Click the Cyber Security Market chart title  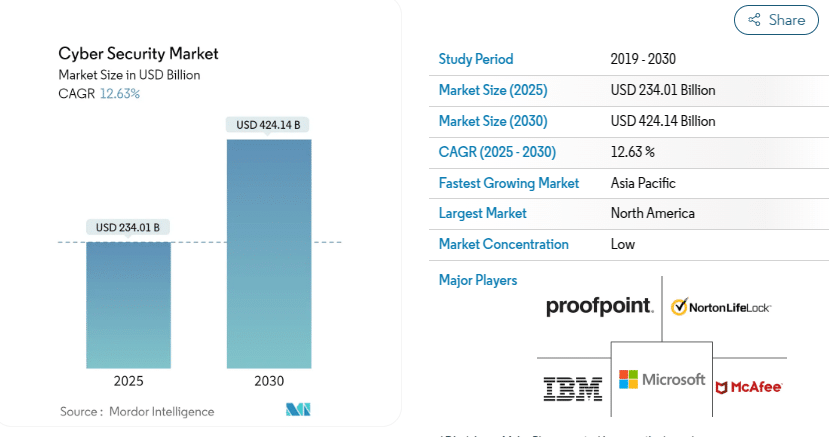point(139,53)
